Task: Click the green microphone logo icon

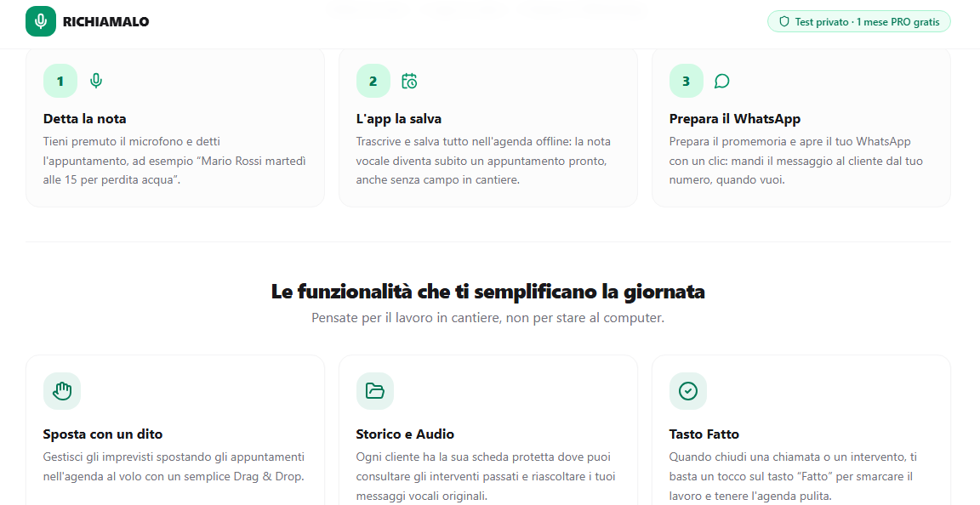Action: (41, 21)
